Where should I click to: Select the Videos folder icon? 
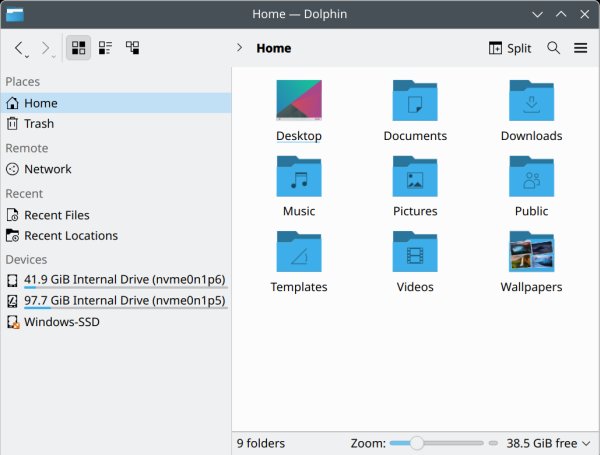[x=415, y=251]
